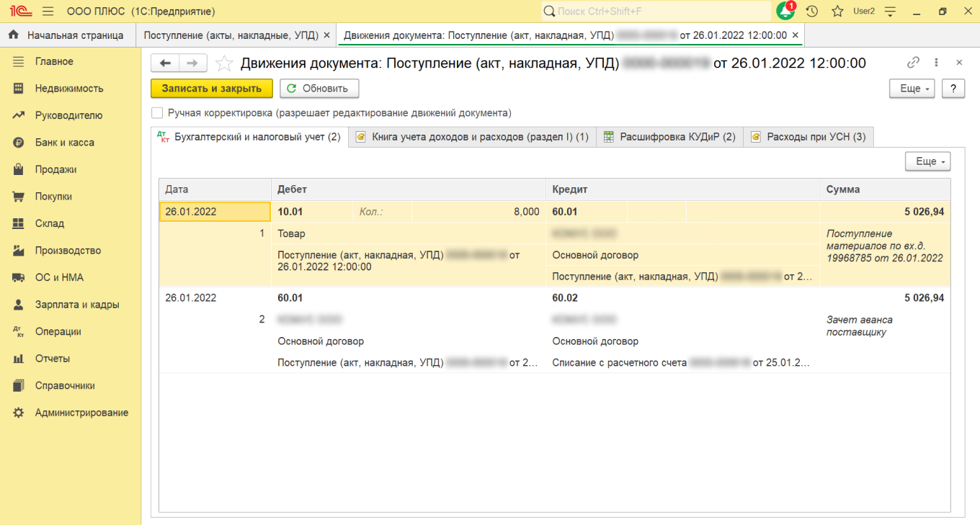Open the Расходы при УСН tab
This screenshot has width=980, height=525.
click(808, 137)
